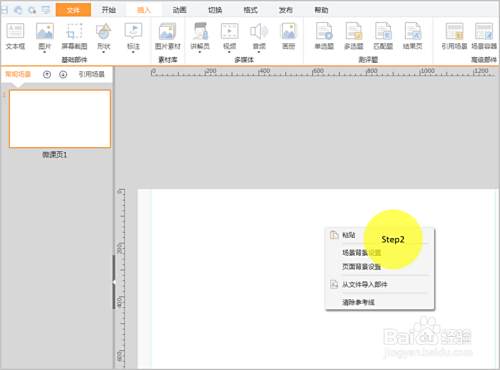Move scene up with the up-arrow icon
The height and width of the screenshot is (370, 500).
[47, 74]
